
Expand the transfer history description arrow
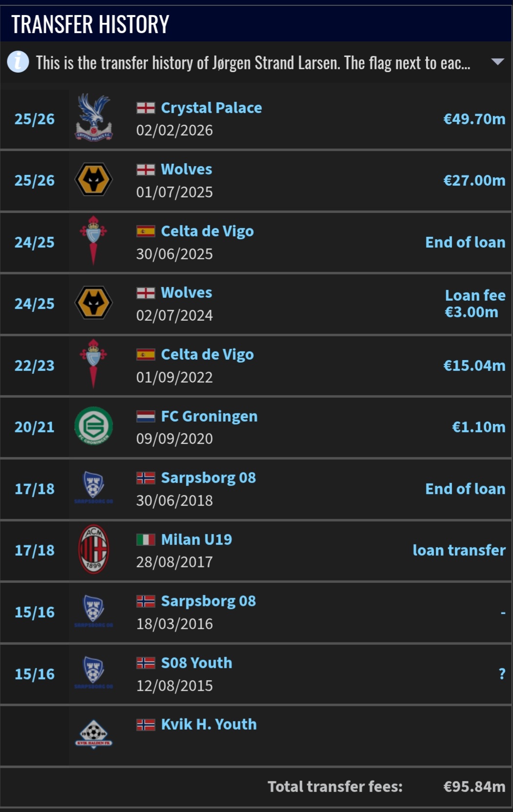tap(497, 62)
